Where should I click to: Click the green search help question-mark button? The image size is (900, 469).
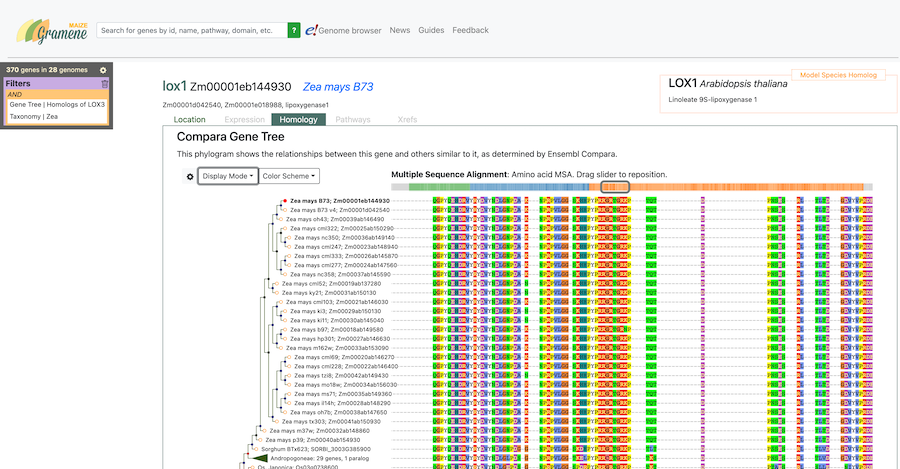click(294, 31)
